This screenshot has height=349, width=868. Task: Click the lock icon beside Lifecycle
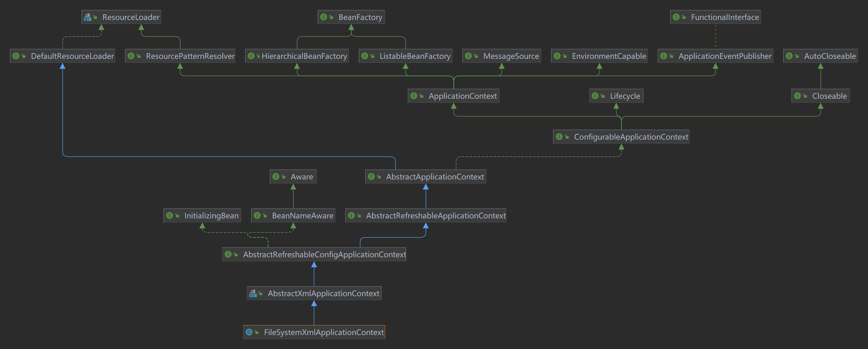point(603,96)
